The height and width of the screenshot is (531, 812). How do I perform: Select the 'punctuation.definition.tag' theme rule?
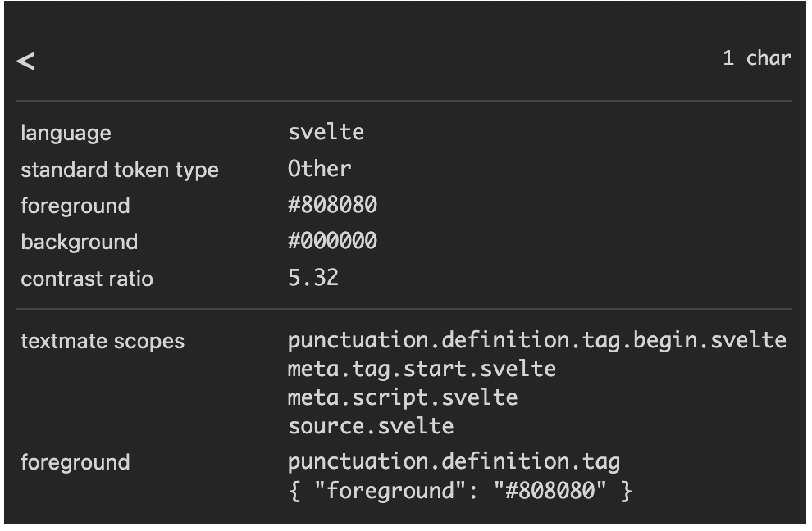coord(454,462)
